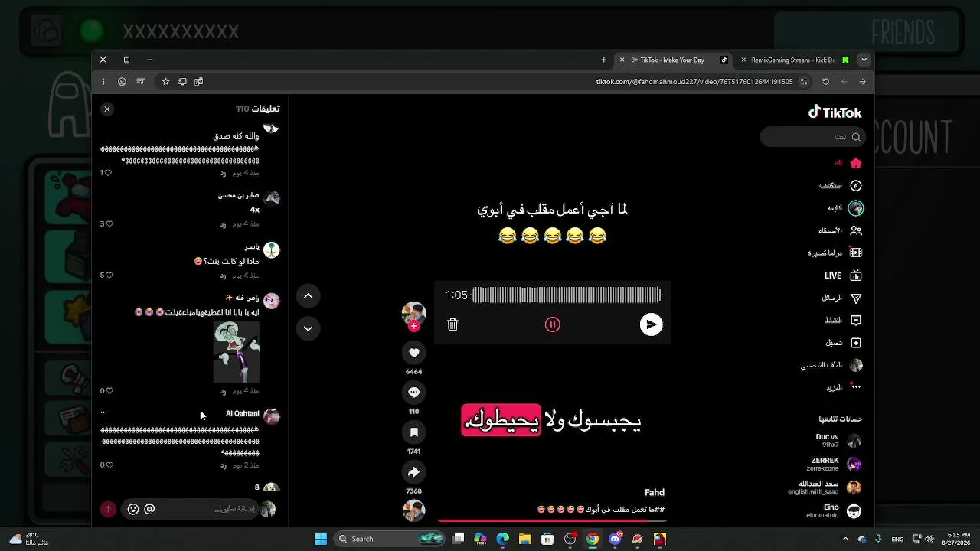Reply to صابر بن محسن's comment
Screen dimensions: 980x551
[x=223, y=224]
